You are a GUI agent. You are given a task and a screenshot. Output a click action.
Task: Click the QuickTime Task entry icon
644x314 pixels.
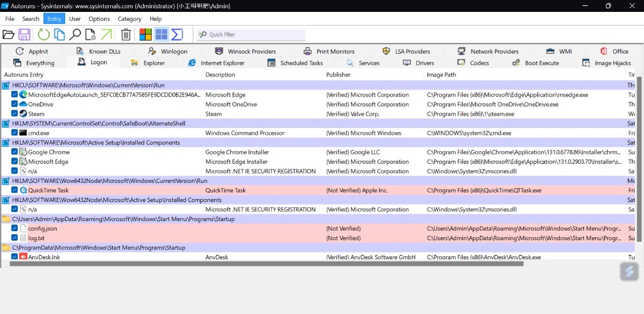click(x=23, y=190)
